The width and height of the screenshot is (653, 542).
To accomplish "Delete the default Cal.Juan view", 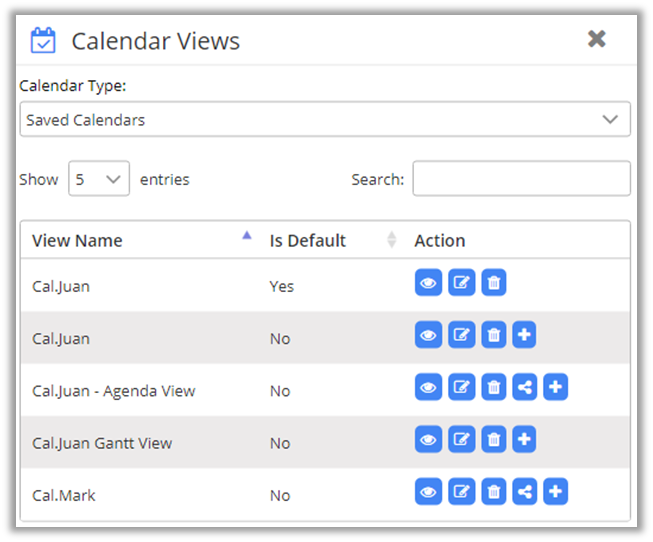I will point(493,283).
